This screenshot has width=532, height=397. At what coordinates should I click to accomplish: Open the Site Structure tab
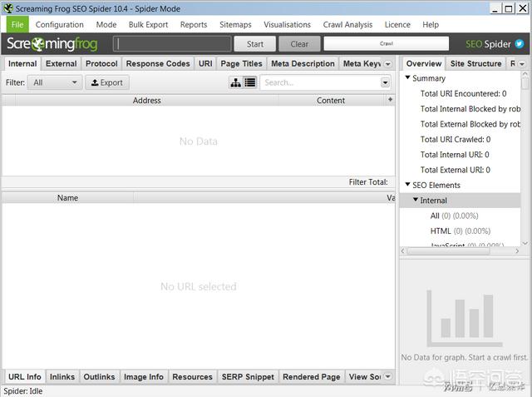475,63
